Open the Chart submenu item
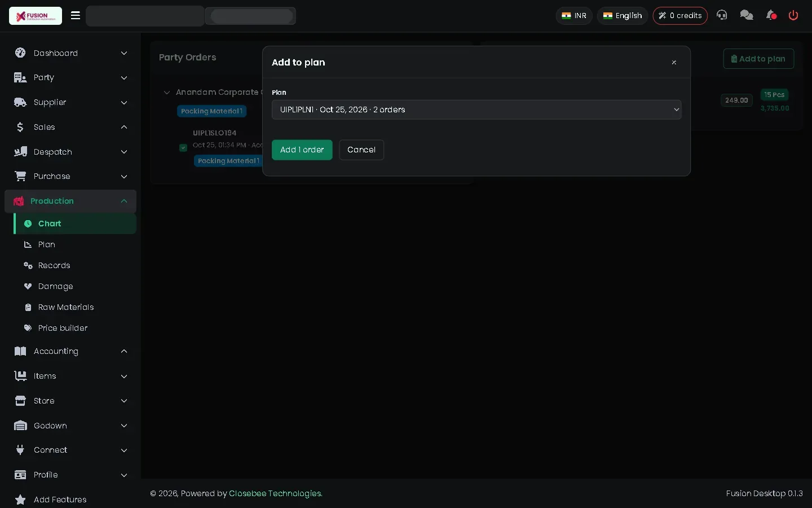Image resolution: width=812 pixels, height=508 pixels. coord(75,224)
